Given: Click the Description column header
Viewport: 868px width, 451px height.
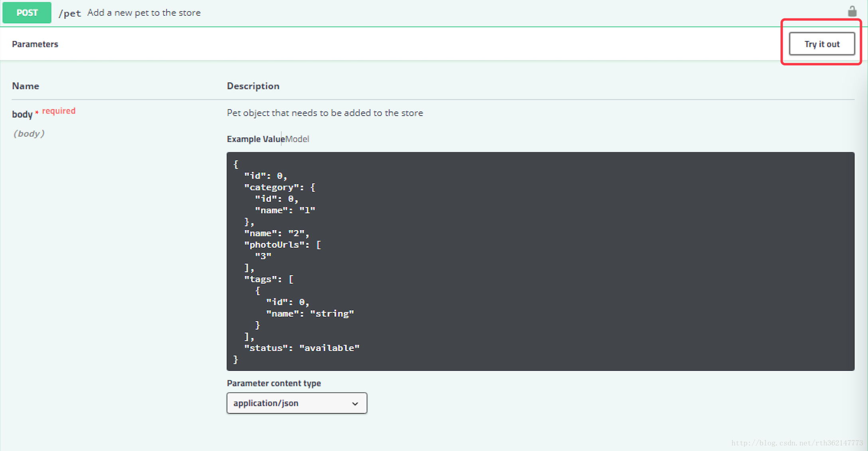Looking at the screenshot, I should coord(253,86).
